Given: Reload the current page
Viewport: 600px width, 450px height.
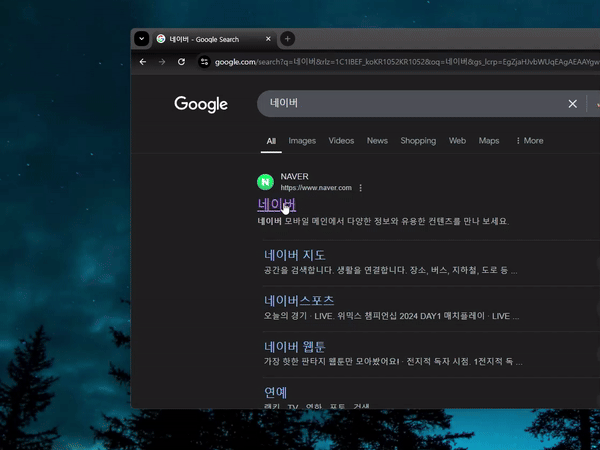Looking at the screenshot, I should (181, 62).
